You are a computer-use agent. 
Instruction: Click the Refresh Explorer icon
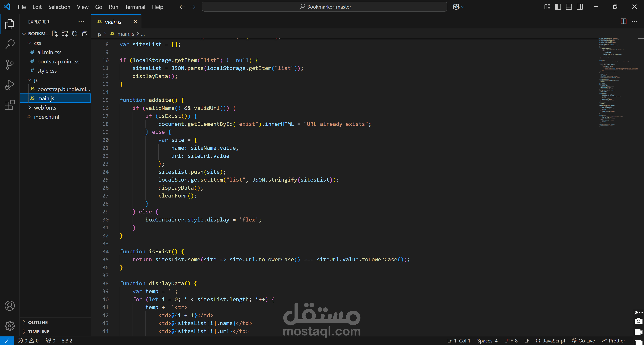click(x=75, y=34)
